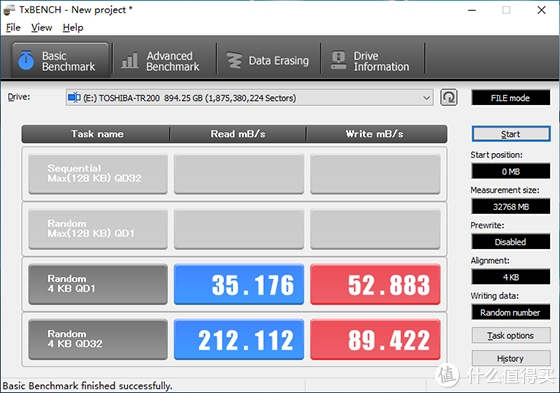
Task: Toggle the Random 4 KB QD1 task
Action: tap(98, 284)
